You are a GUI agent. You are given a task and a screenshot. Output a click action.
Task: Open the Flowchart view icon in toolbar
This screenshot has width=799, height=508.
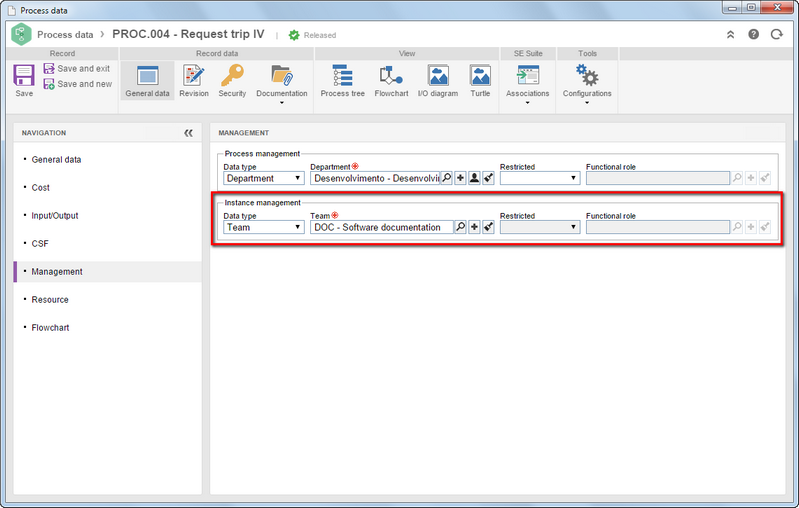tap(391, 81)
